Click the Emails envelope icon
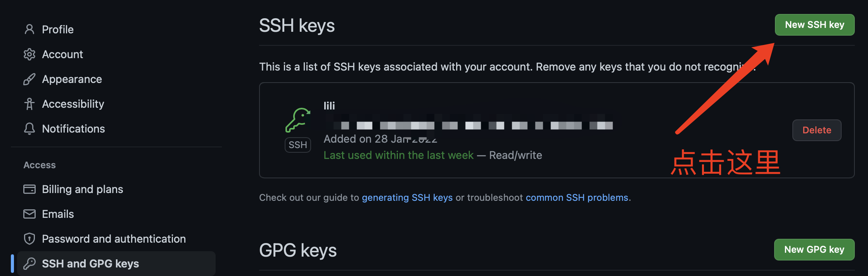868x276 pixels. (29, 214)
